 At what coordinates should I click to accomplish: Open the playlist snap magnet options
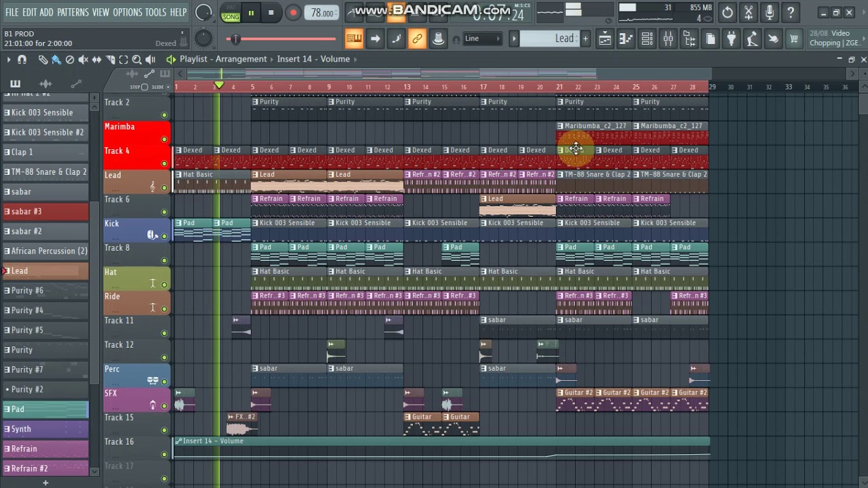[22, 60]
